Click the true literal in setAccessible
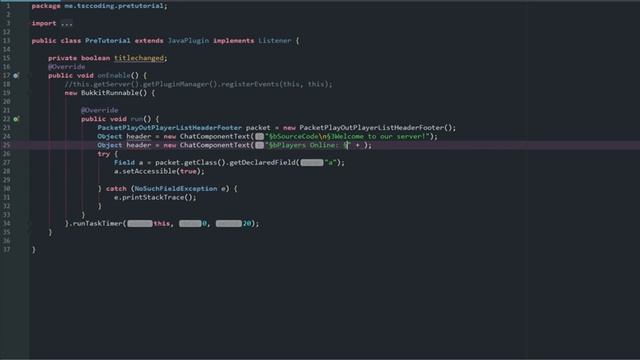640x360 pixels. [188, 171]
